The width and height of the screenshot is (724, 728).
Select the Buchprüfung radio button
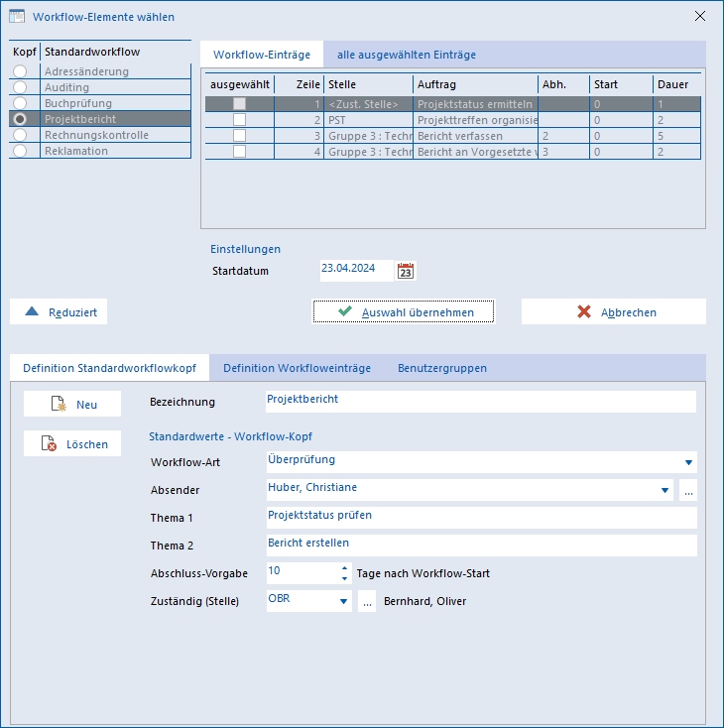coord(20,103)
